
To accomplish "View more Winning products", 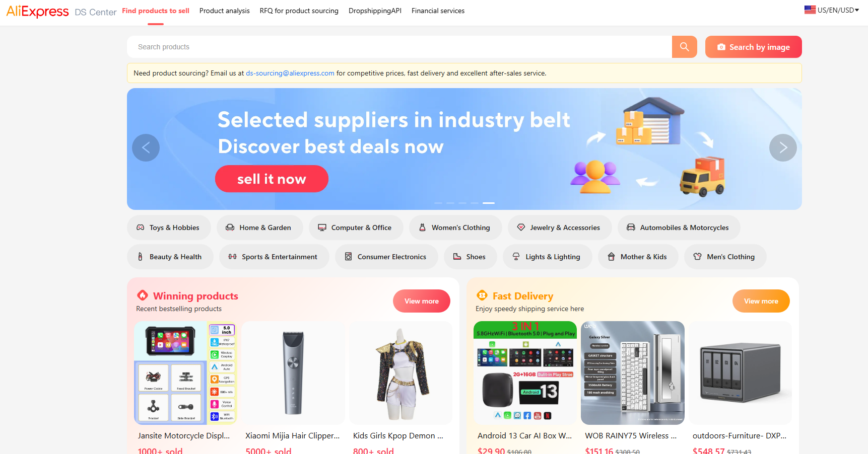I will (x=421, y=301).
